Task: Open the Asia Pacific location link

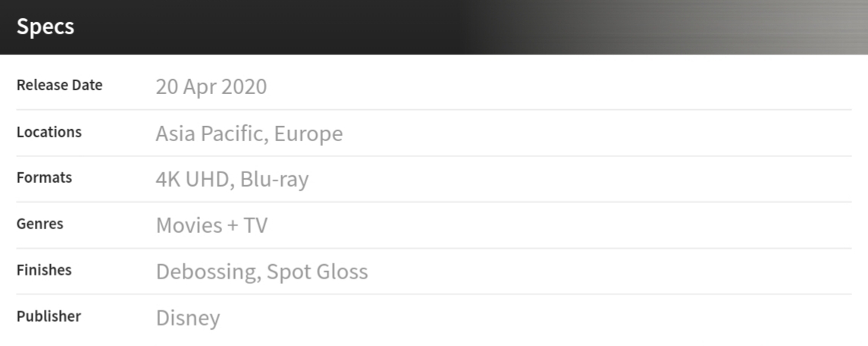Action: click(210, 134)
